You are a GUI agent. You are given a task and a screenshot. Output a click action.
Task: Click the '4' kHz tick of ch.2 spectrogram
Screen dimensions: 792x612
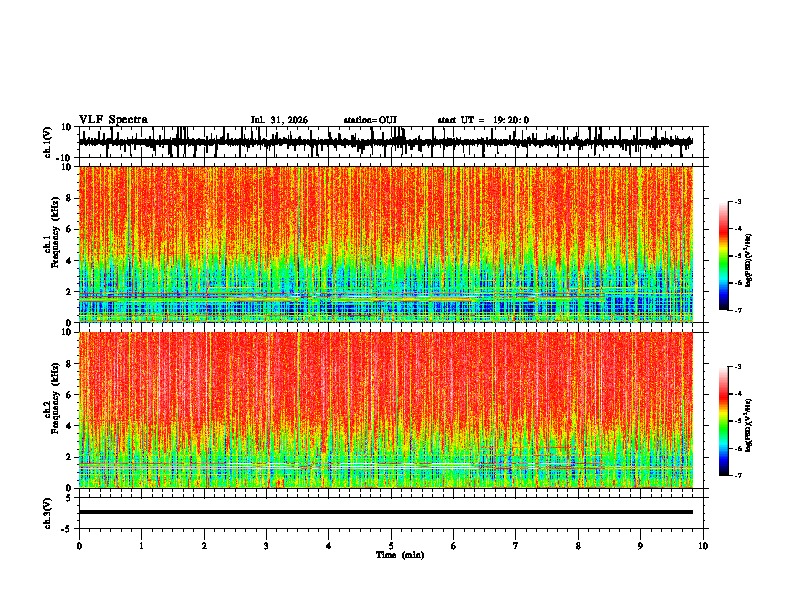pos(70,426)
